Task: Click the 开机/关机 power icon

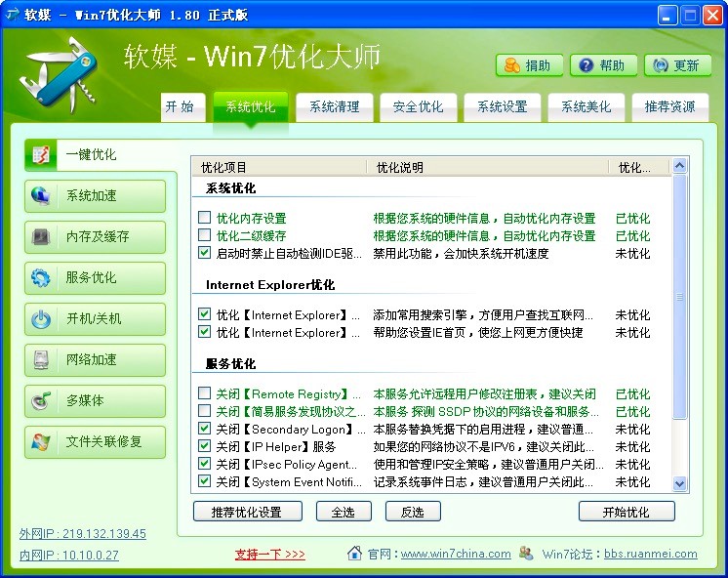Action: [x=41, y=318]
